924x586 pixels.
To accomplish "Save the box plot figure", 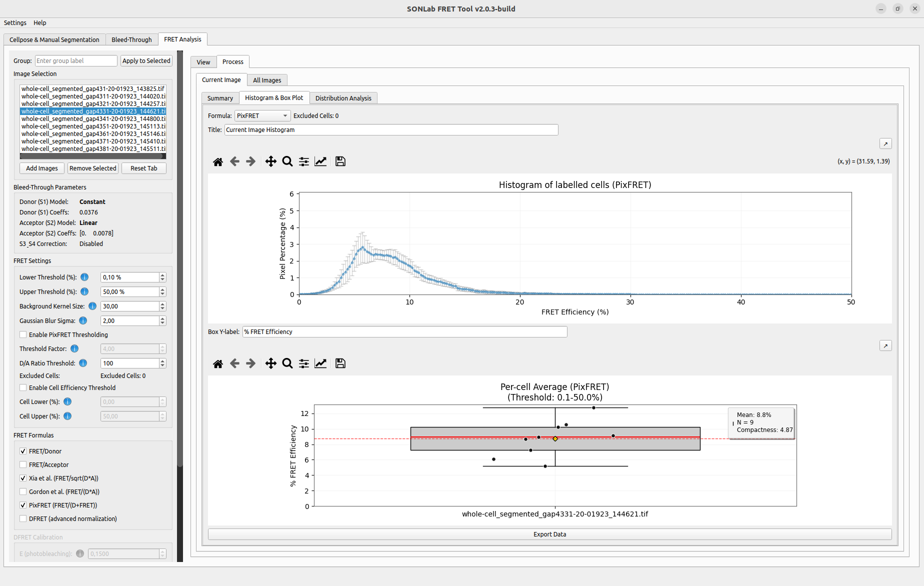I will pos(340,363).
